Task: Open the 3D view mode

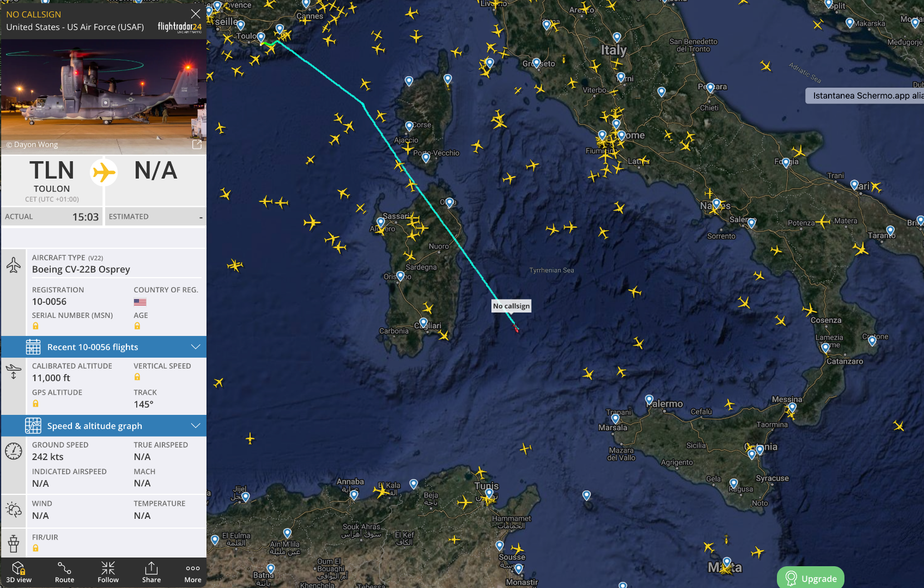Action: [x=19, y=572]
